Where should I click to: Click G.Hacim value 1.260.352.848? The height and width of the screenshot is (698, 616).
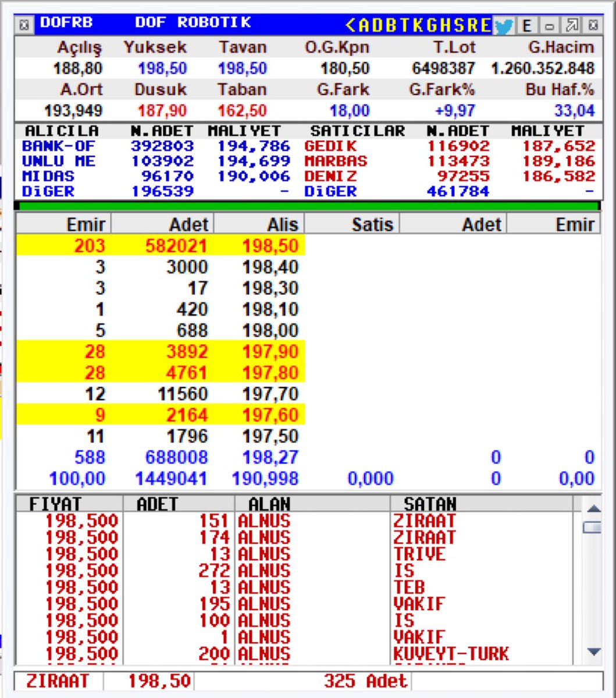[x=543, y=69]
